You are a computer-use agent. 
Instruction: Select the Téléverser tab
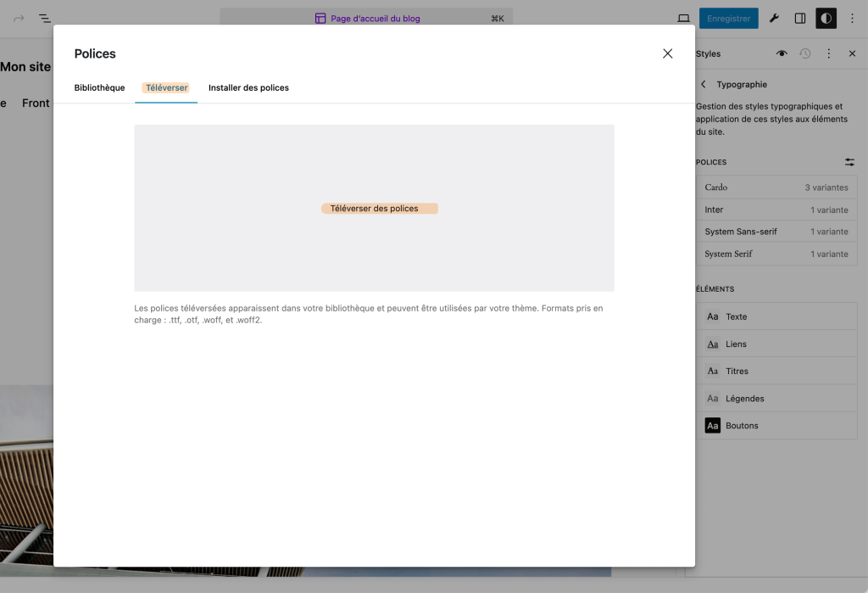pos(166,87)
